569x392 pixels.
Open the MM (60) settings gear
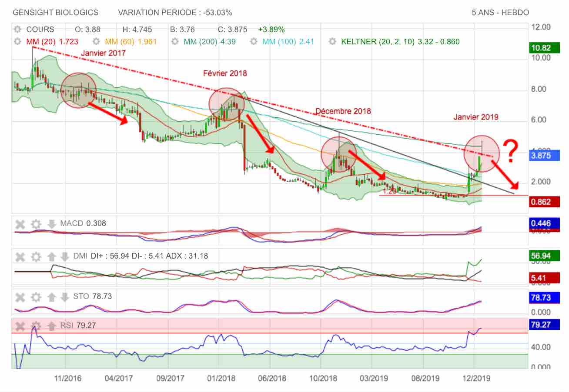click(97, 42)
